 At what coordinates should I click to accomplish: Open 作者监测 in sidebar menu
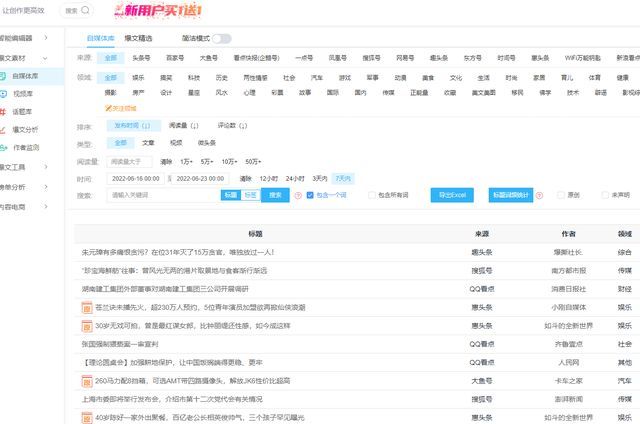(26, 148)
